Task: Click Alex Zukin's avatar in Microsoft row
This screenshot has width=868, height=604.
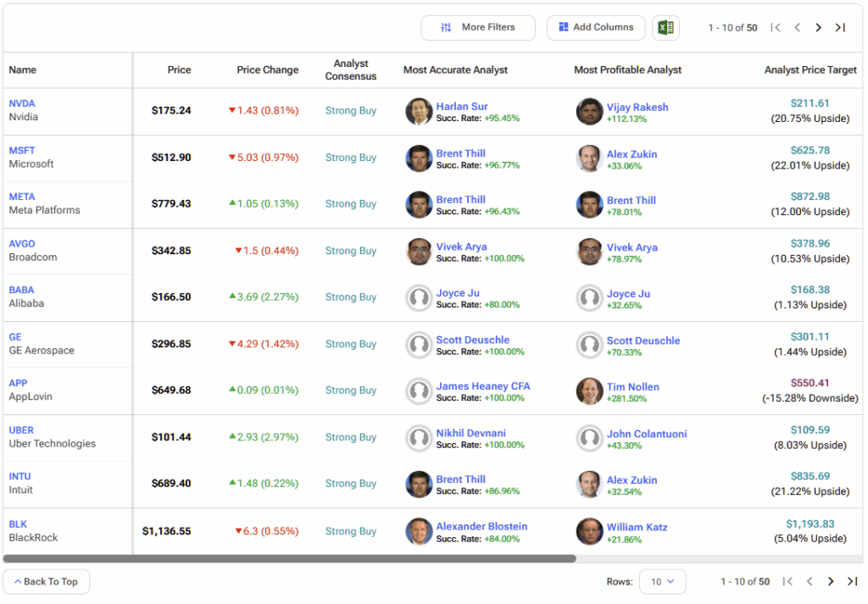Action: coord(589,158)
